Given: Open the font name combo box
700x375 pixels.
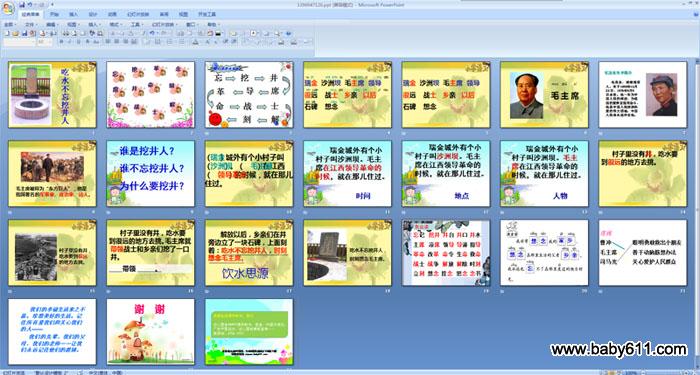Looking at the screenshot, I should coord(19,42).
